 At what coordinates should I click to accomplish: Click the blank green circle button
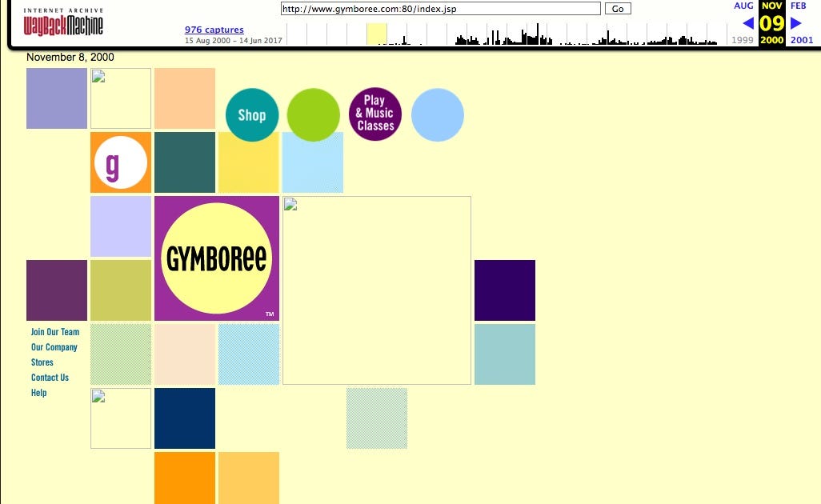click(x=314, y=114)
